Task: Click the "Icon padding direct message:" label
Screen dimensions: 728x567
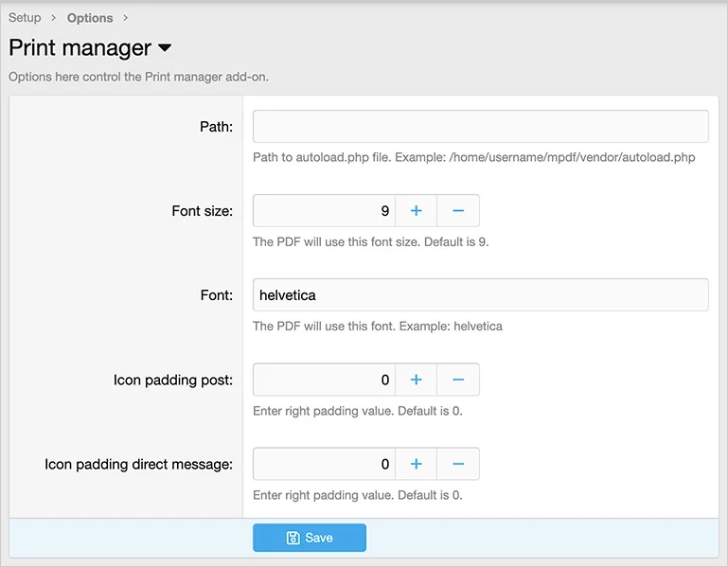Action: click(x=138, y=464)
